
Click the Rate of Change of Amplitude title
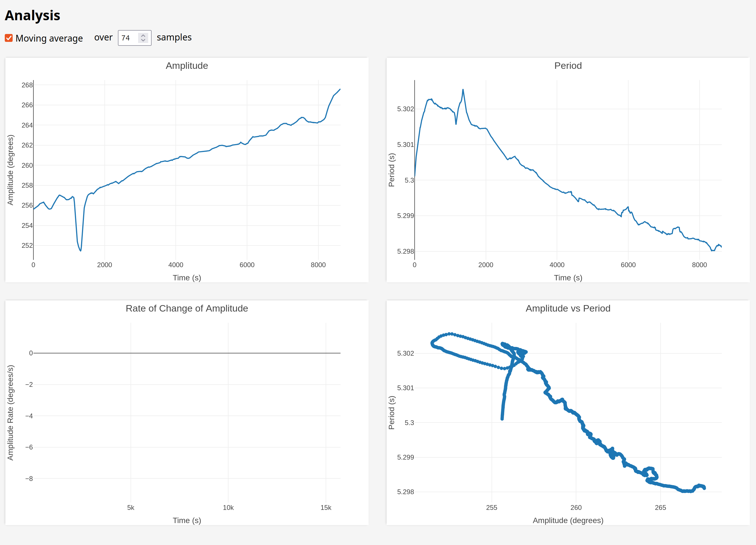pos(187,308)
